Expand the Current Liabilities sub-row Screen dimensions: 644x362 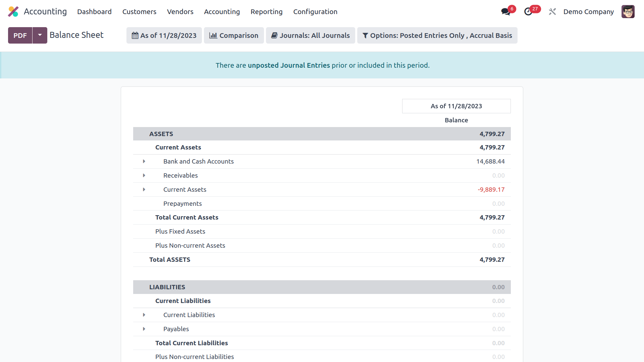pyautogui.click(x=144, y=315)
